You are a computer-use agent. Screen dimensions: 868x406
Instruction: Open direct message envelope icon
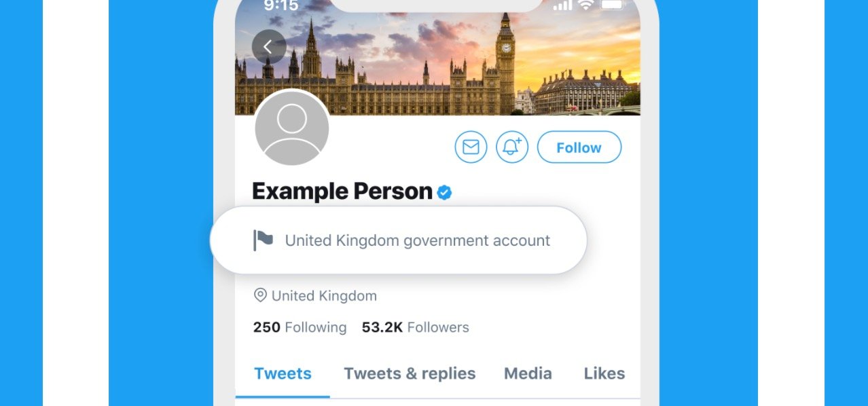pos(471,147)
